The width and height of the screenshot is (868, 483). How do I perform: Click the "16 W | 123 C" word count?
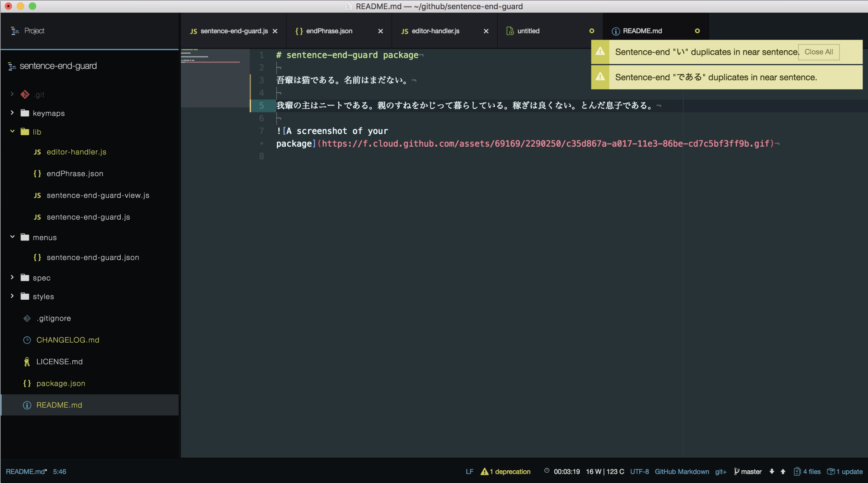(605, 472)
